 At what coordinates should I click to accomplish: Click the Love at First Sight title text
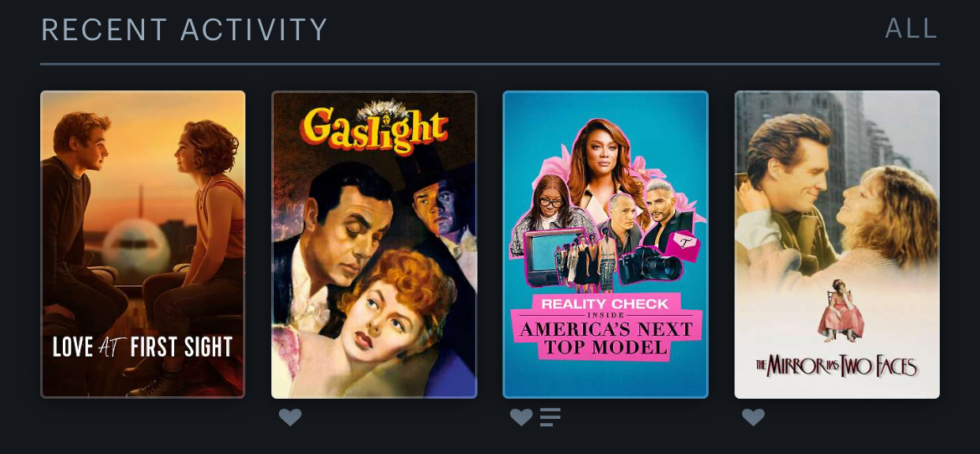pos(142,347)
